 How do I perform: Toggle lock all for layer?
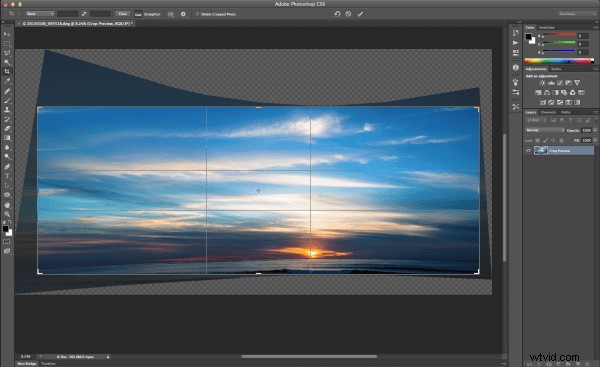point(561,140)
